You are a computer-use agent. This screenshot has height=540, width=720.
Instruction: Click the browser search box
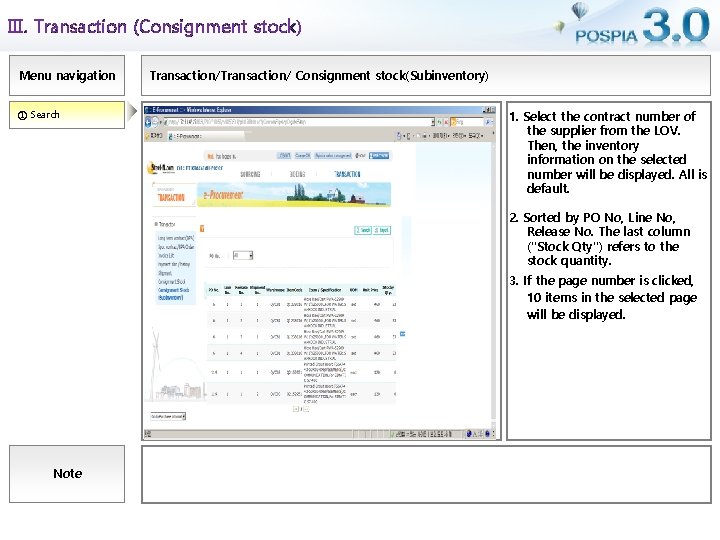467,122
